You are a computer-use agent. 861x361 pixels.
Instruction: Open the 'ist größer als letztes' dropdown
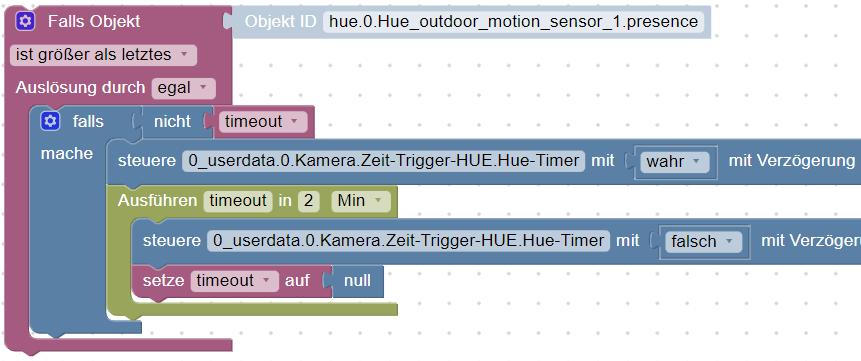click(x=103, y=55)
